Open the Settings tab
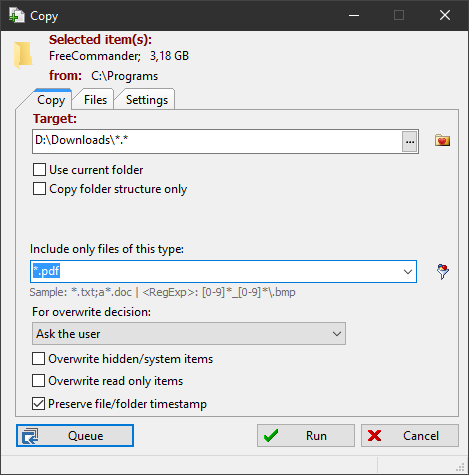The width and height of the screenshot is (469, 475). [x=147, y=100]
